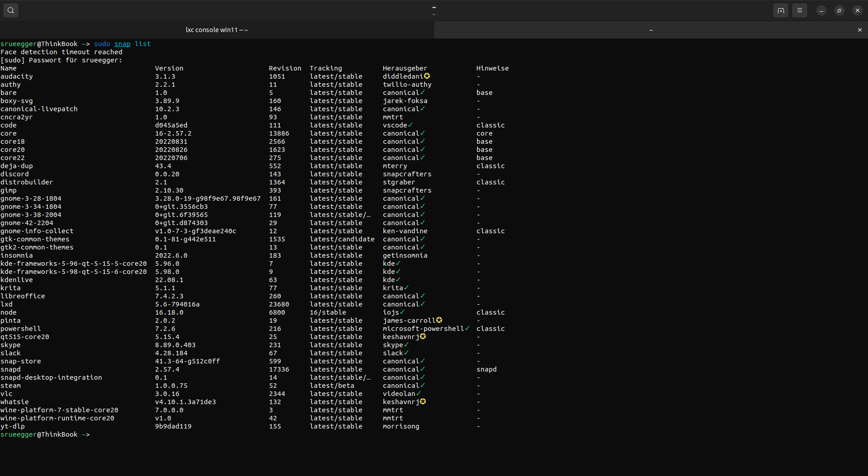Click the 'gimp' snap name
Image resolution: width=868 pixels, height=476 pixels.
click(x=9, y=190)
